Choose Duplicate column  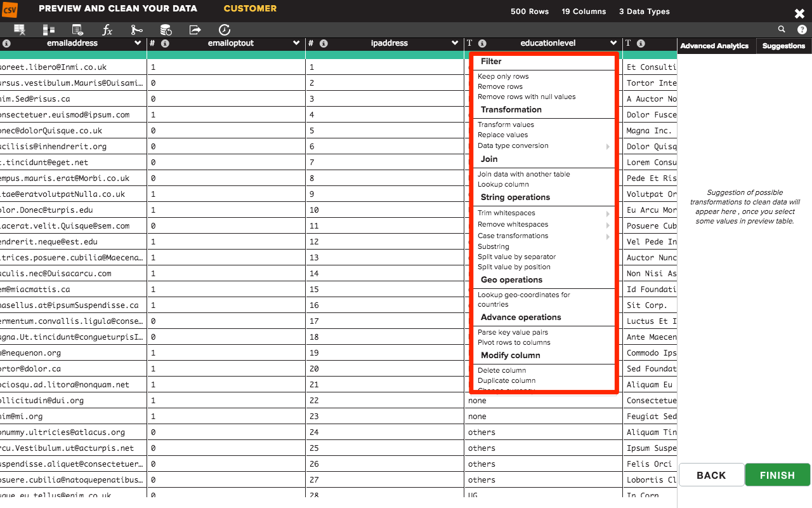tap(507, 381)
